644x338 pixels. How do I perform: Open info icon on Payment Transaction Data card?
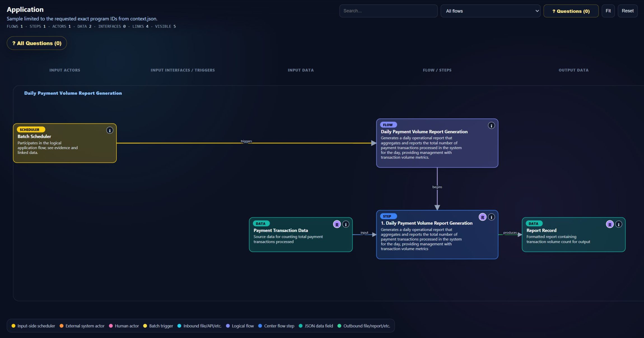click(346, 224)
